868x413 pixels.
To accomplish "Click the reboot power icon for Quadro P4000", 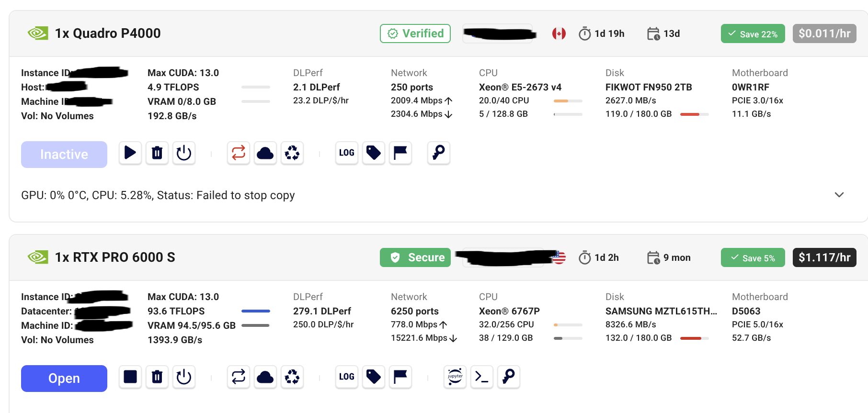I will [184, 153].
